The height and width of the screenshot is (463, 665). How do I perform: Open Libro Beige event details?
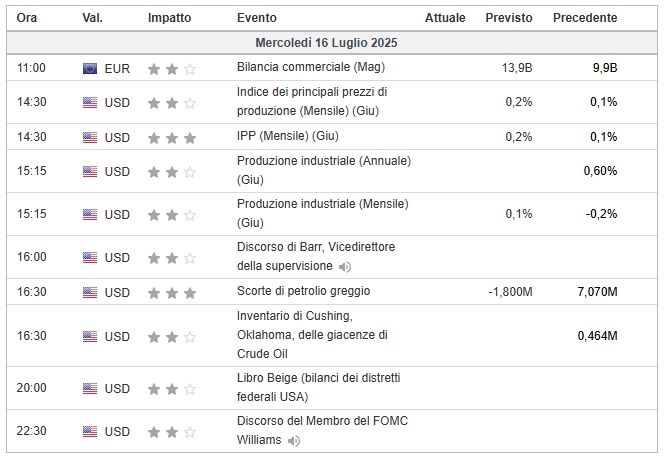pos(319,387)
